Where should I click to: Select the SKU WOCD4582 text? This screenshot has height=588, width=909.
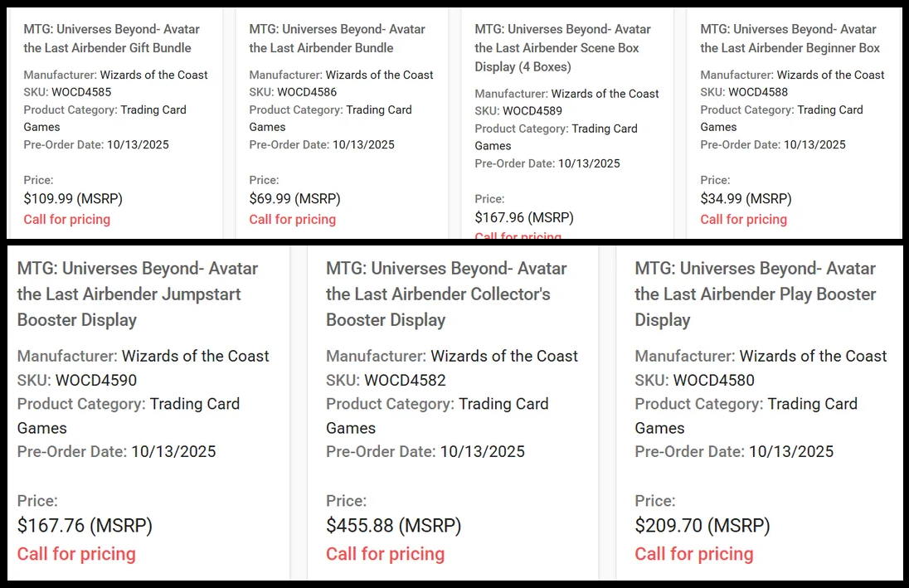(x=405, y=381)
